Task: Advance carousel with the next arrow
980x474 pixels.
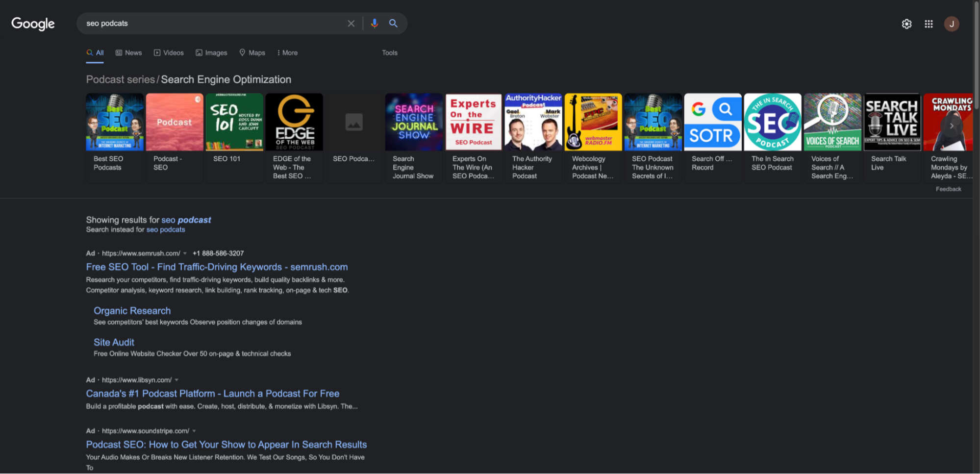Action: tap(952, 126)
